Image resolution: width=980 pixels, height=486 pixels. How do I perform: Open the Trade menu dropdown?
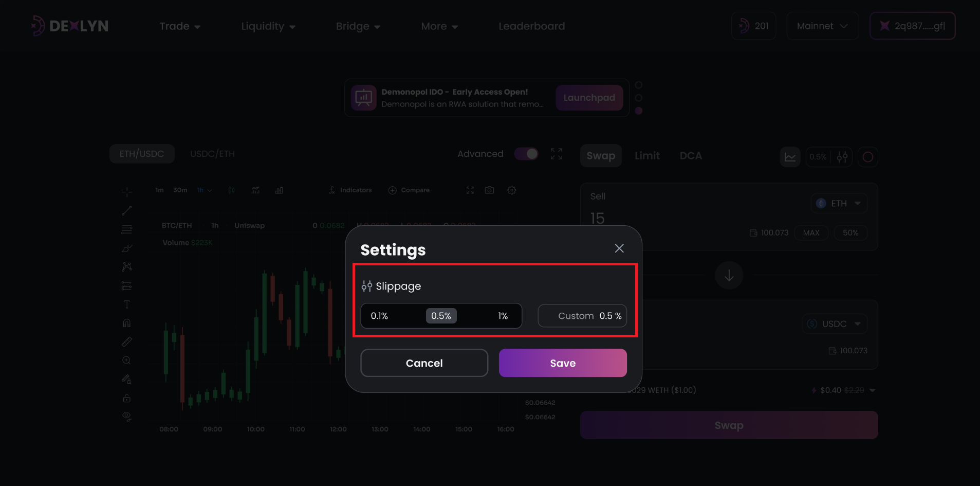click(179, 26)
